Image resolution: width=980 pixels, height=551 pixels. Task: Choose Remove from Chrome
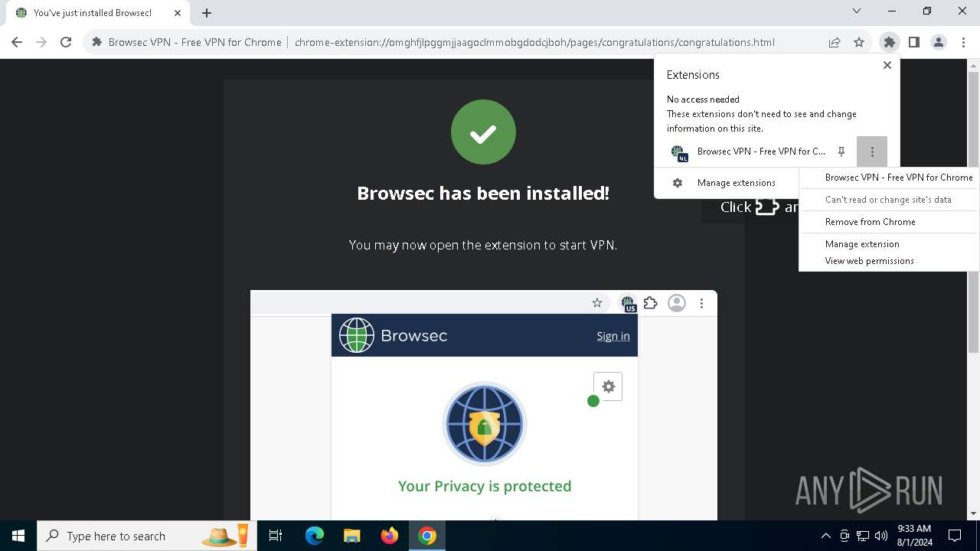click(871, 222)
